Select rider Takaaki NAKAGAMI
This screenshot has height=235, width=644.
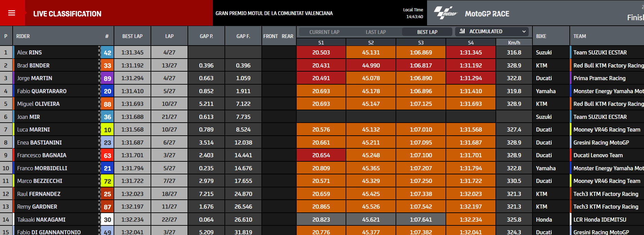pos(41,220)
